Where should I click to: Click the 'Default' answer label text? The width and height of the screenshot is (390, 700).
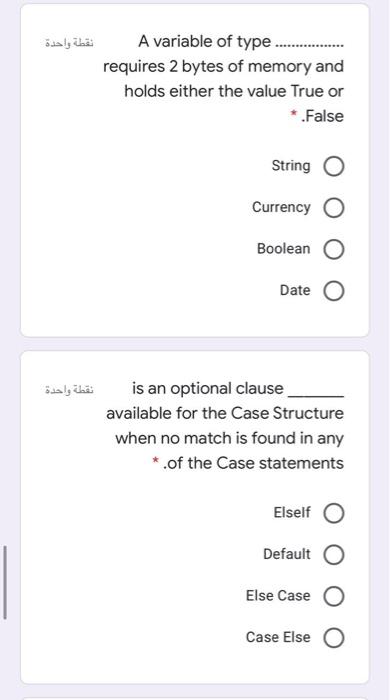(287, 554)
